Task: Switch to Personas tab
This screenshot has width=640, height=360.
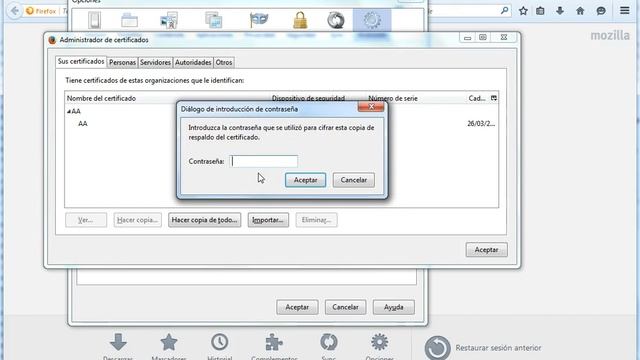Action: (x=122, y=62)
